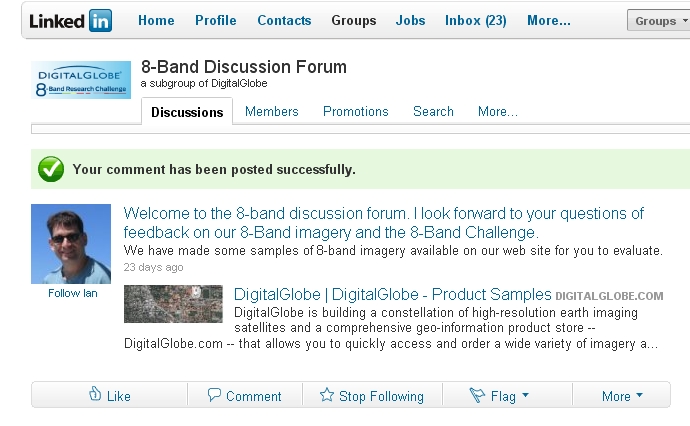Open the satellite imagery sample thumbnail
This screenshot has height=426, width=690.
[x=173, y=304]
